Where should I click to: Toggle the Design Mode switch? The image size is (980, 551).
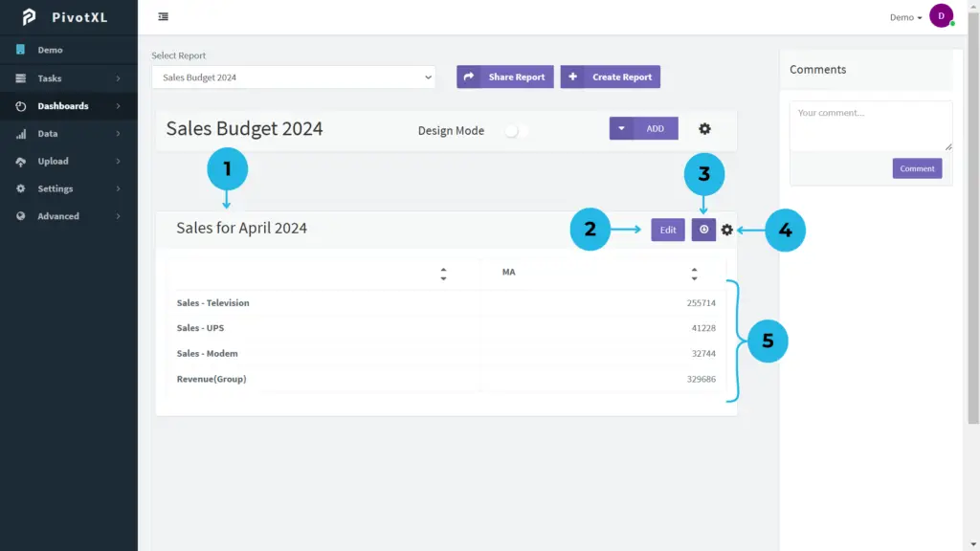pos(516,130)
